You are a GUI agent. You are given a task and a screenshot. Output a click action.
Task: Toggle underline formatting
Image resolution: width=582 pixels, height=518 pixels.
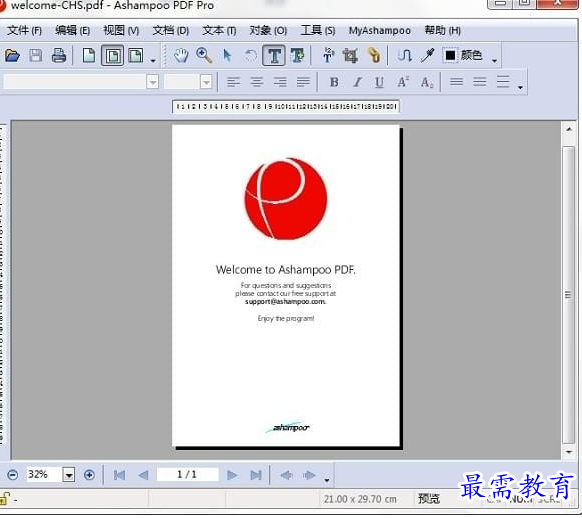(379, 82)
